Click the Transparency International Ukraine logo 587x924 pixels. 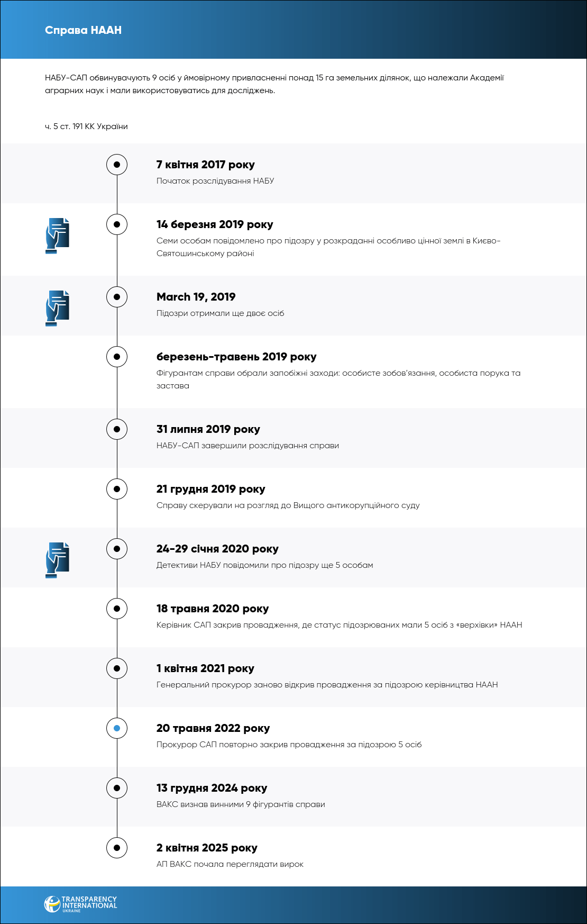(80, 904)
